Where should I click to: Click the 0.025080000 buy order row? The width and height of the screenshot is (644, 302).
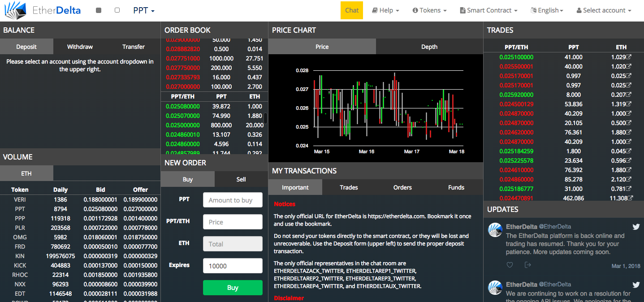click(214, 106)
